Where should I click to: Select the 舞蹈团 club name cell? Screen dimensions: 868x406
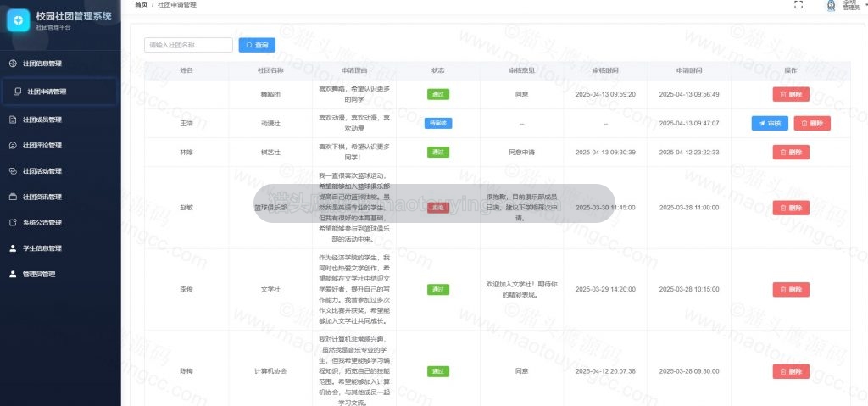pyautogui.click(x=270, y=94)
